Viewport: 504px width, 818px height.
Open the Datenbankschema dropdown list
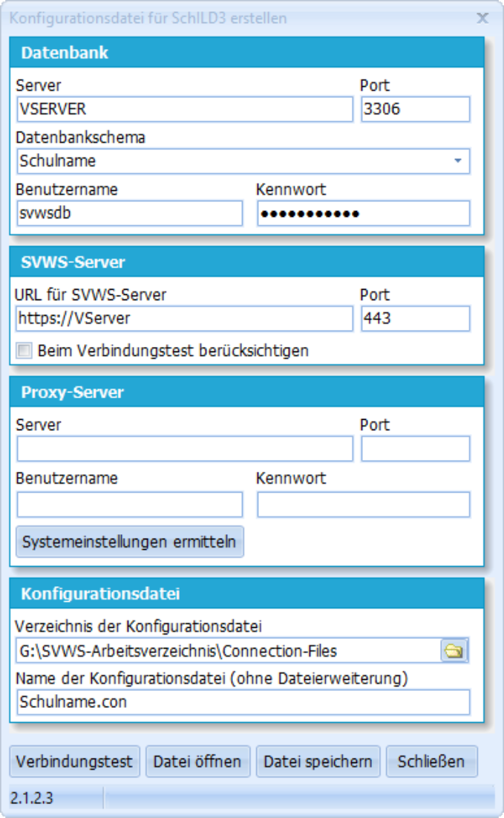458,160
